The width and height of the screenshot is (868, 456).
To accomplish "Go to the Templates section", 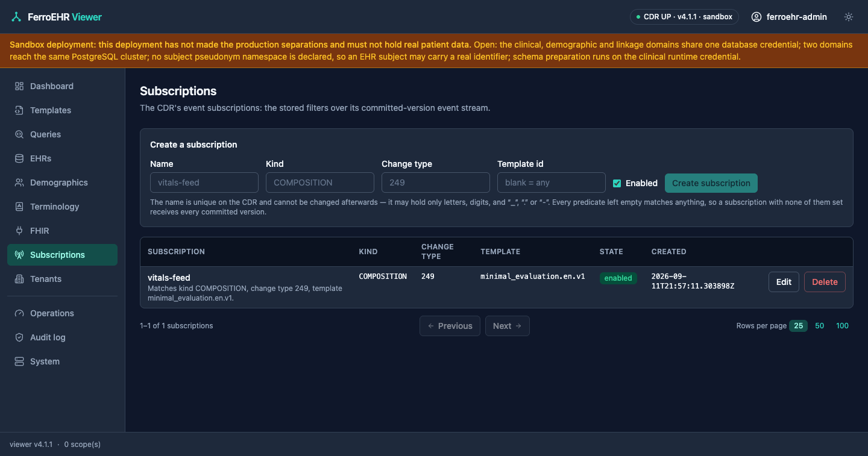I will pyautogui.click(x=62, y=110).
